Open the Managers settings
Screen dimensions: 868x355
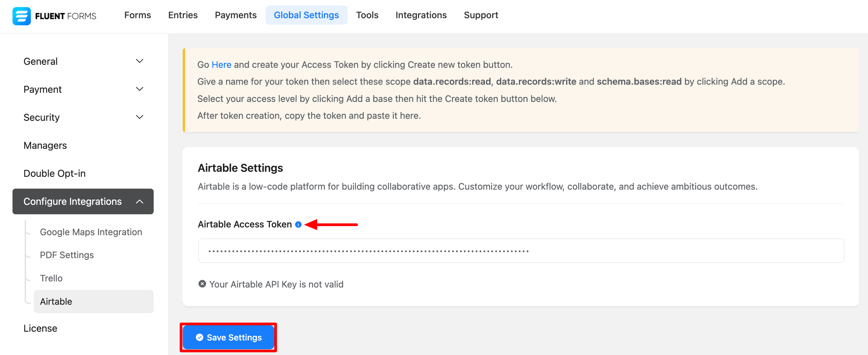tap(45, 145)
